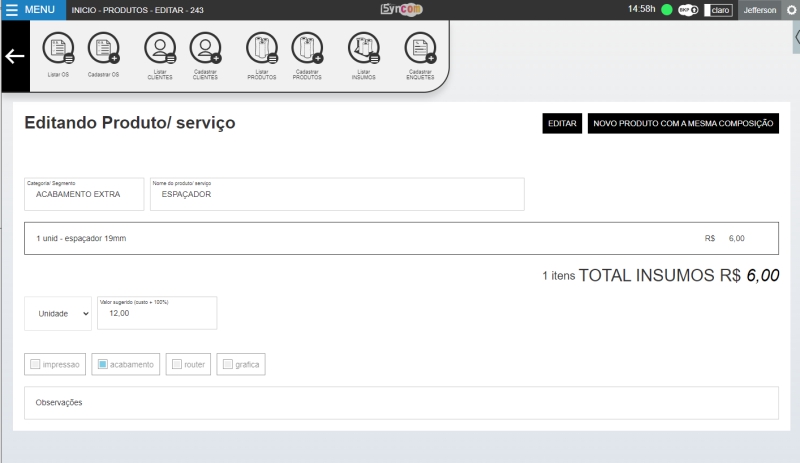Open the settings gear icon

click(x=791, y=10)
